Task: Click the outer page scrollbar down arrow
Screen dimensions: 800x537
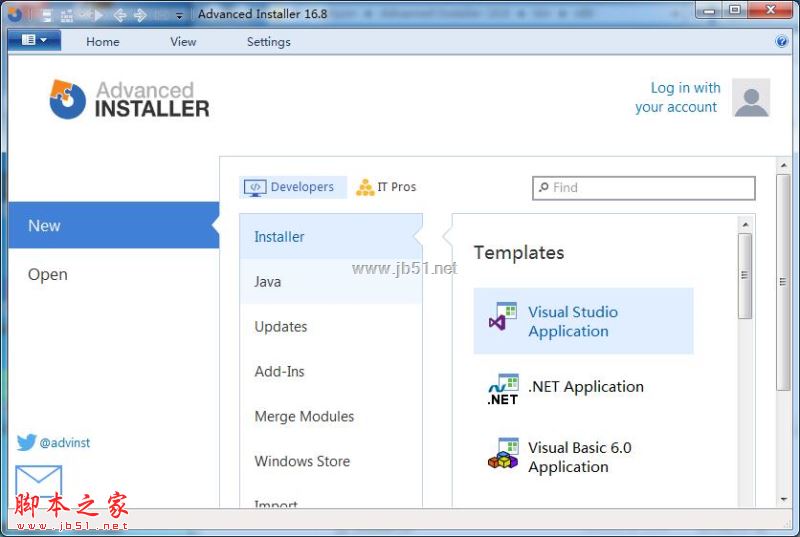Action: coord(783,499)
